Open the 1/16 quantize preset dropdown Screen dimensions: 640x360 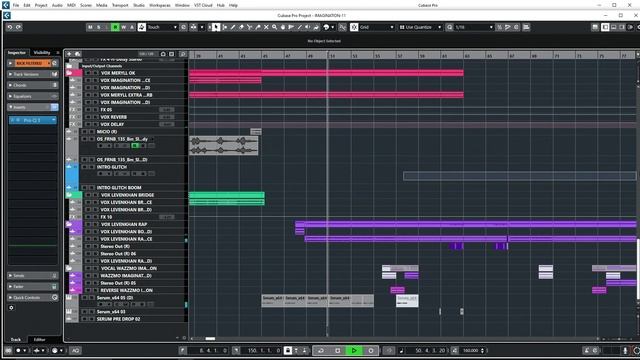pos(474,27)
